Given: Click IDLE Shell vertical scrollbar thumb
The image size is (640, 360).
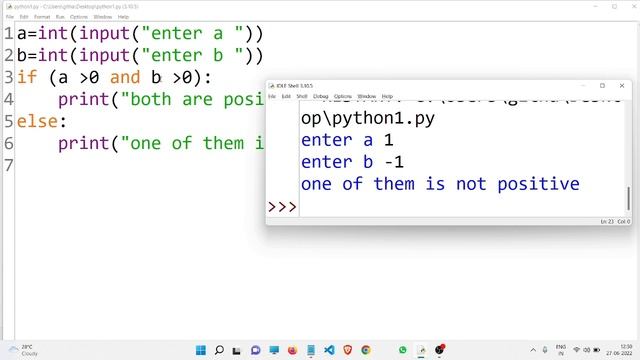Looking at the screenshot, I should tap(629, 199).
